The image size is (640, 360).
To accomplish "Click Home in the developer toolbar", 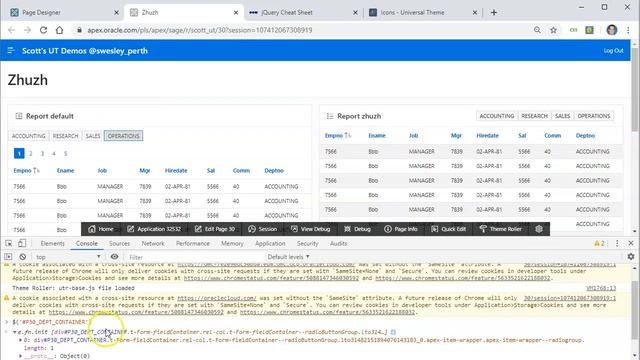I will (x=101, y=229).
